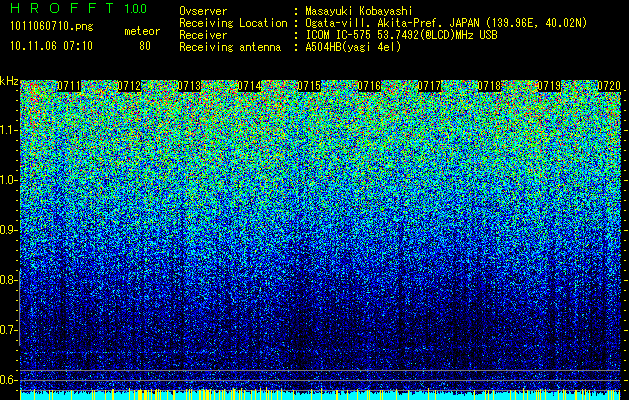Click the file name 1011060710.png
Viewport: 629px width, 400px height.
pyautogui.click(x=52, y=27)
